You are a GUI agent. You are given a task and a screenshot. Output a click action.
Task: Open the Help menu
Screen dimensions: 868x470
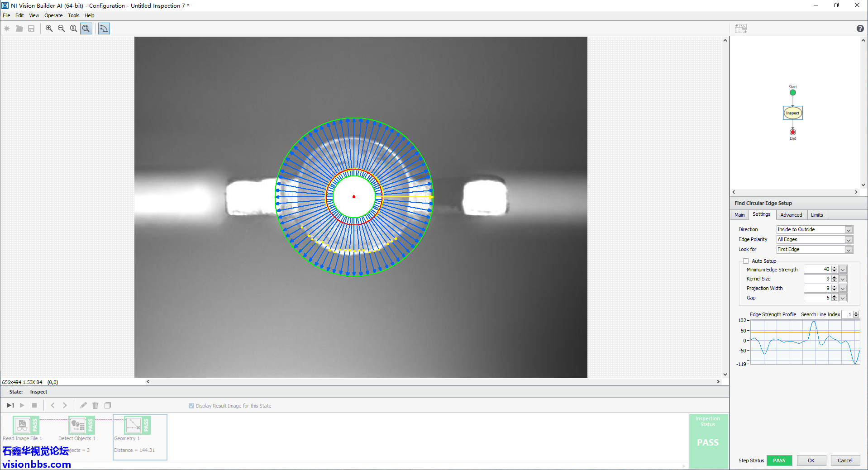pyautogui.click(x=90, y=15)
